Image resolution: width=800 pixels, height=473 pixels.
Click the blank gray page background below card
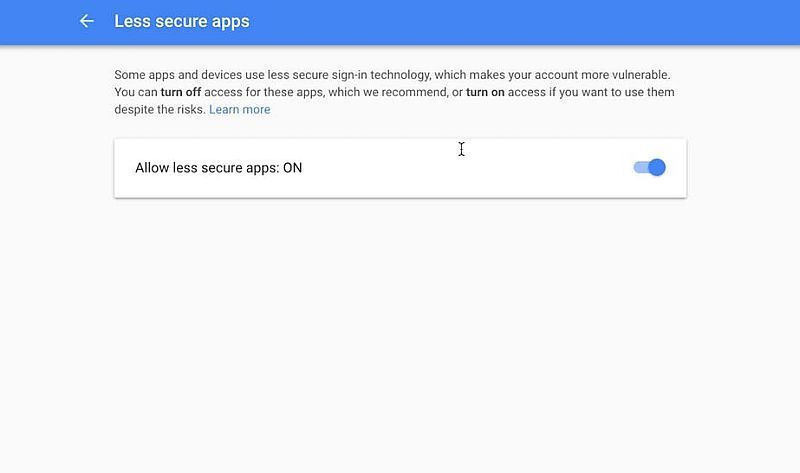pyautogui.click(x=400, y=332)
